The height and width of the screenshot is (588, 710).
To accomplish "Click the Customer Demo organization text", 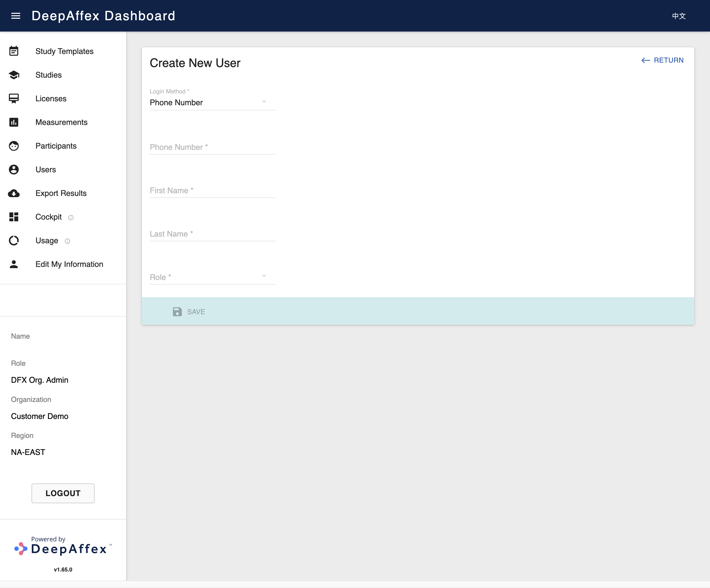I will pyautogui.click(x=40, y=416).
